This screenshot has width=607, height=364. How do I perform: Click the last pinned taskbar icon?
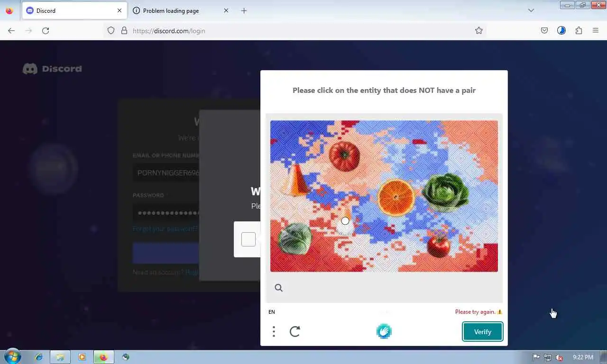tap(125, 357)
